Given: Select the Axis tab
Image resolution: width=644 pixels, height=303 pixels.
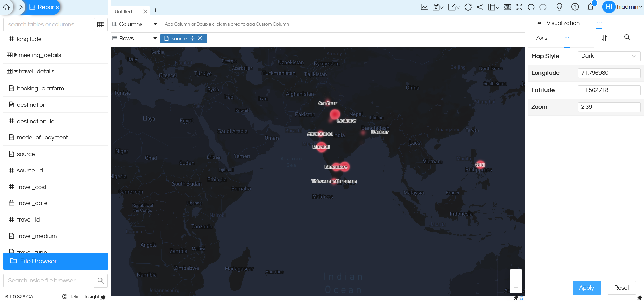Looking at the screenshot, I should (541, 38).
